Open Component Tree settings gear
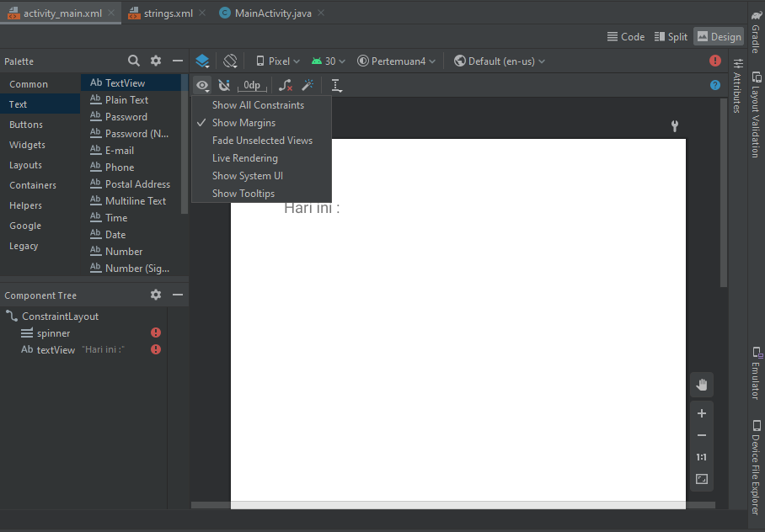 pos(156,295)
